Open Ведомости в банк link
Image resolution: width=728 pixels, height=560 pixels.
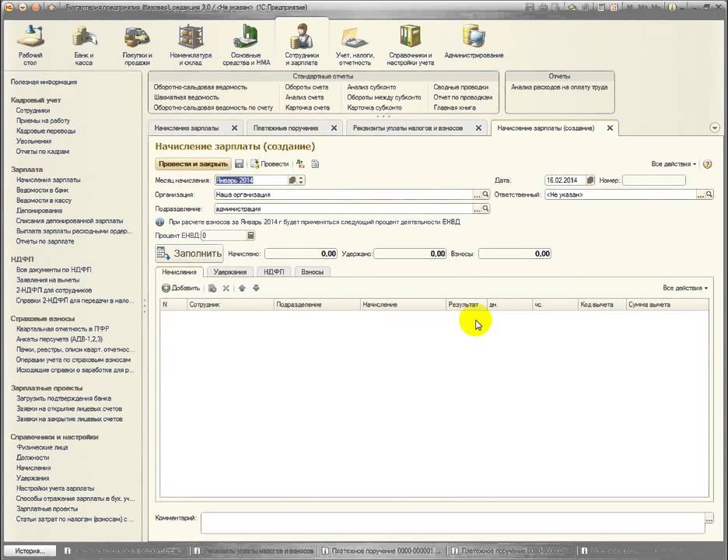click(x=42, y=190)
